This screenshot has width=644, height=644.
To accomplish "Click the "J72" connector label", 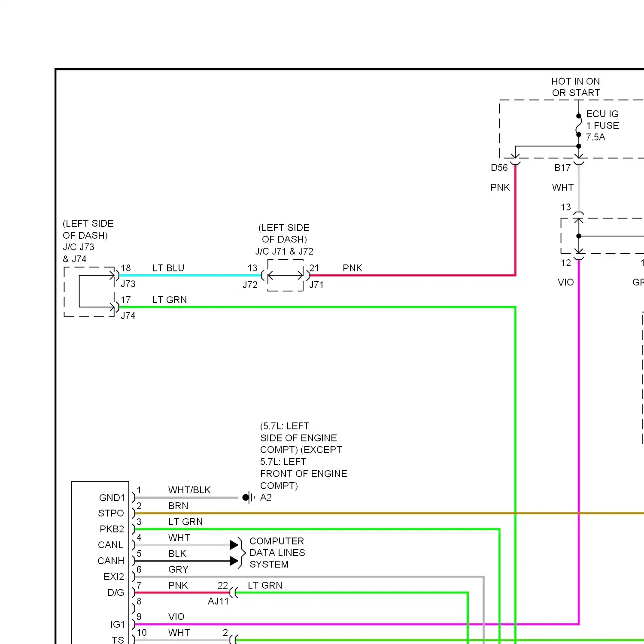I will [250, 285].
